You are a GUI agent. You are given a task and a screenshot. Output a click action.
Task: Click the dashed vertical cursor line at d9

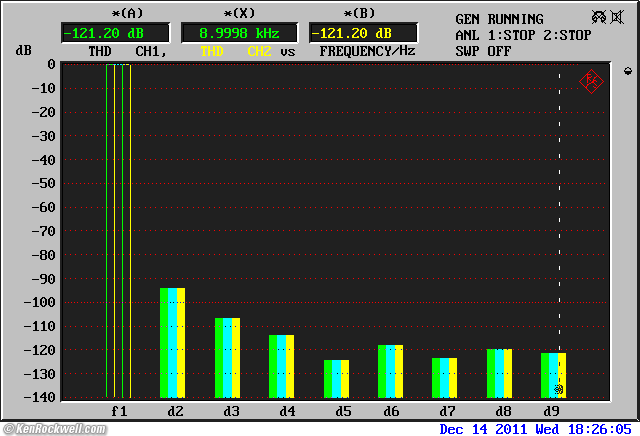[559, 200]
